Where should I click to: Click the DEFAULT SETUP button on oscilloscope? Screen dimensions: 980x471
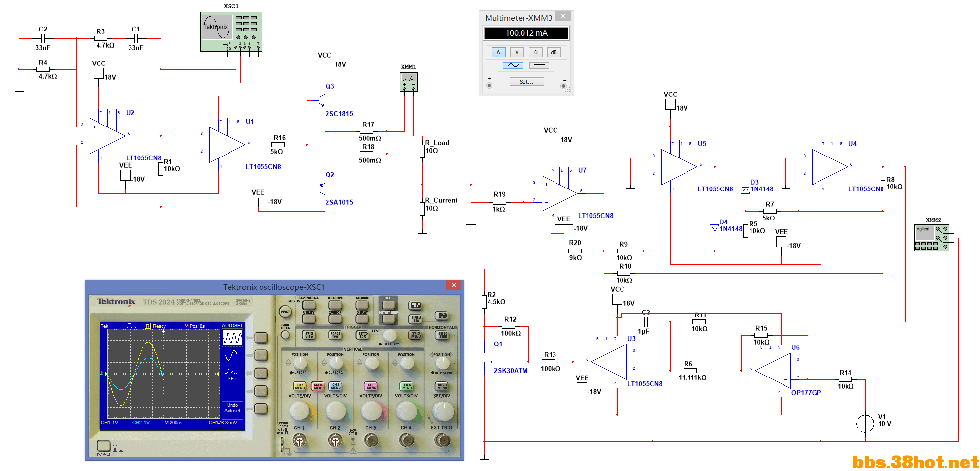389,319
